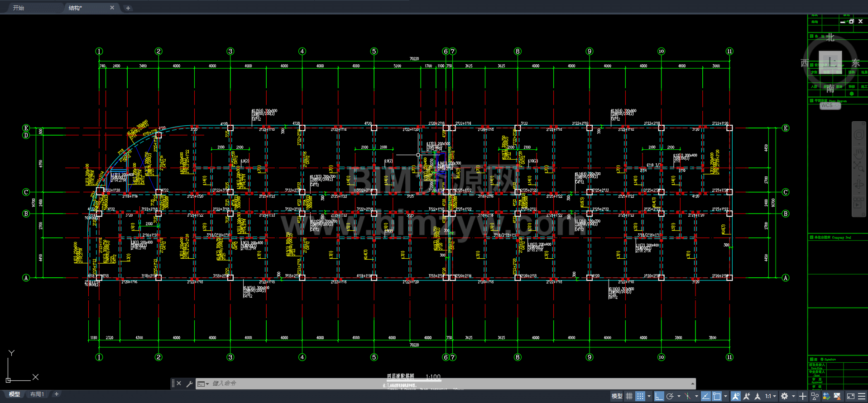Viewport: 868px width, 403px height.
Task: Toggle snap mode in status bar
Action: coord(640,396)
